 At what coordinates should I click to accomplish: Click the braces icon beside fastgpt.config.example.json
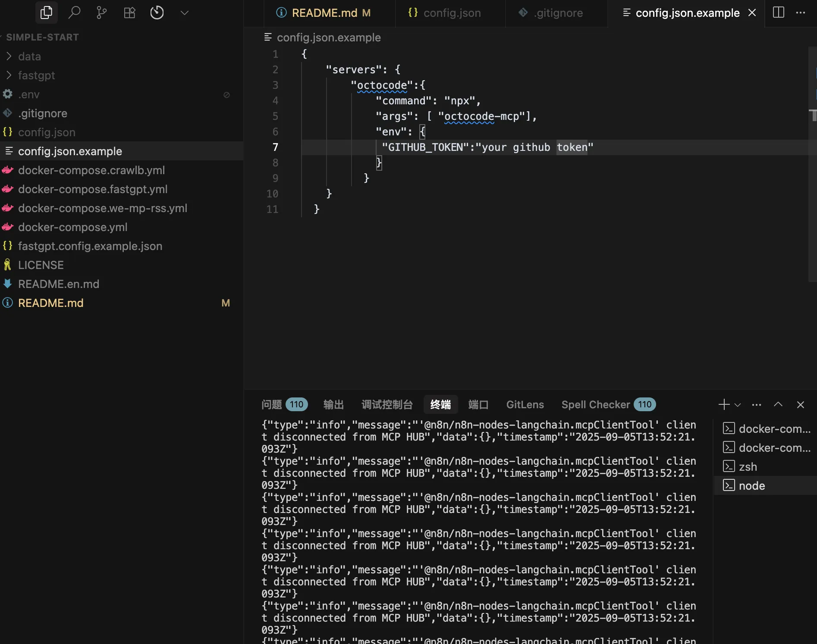[x=7, y=246]
